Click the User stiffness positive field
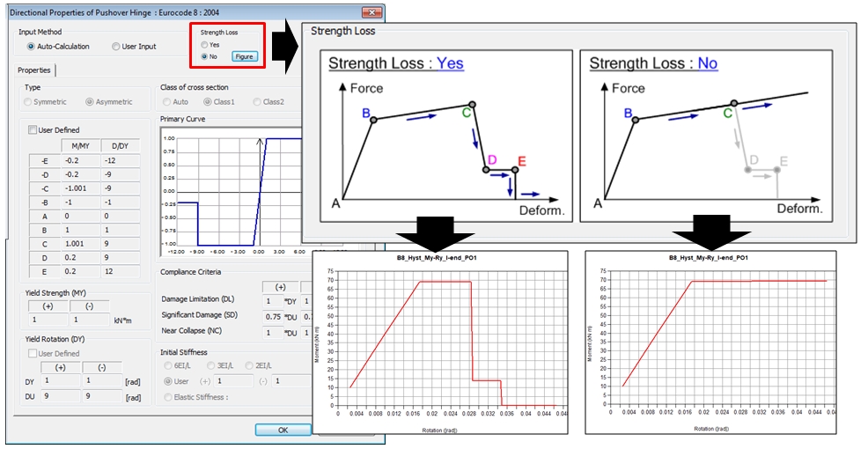868x449 pixels. click(x=234, y=381)
